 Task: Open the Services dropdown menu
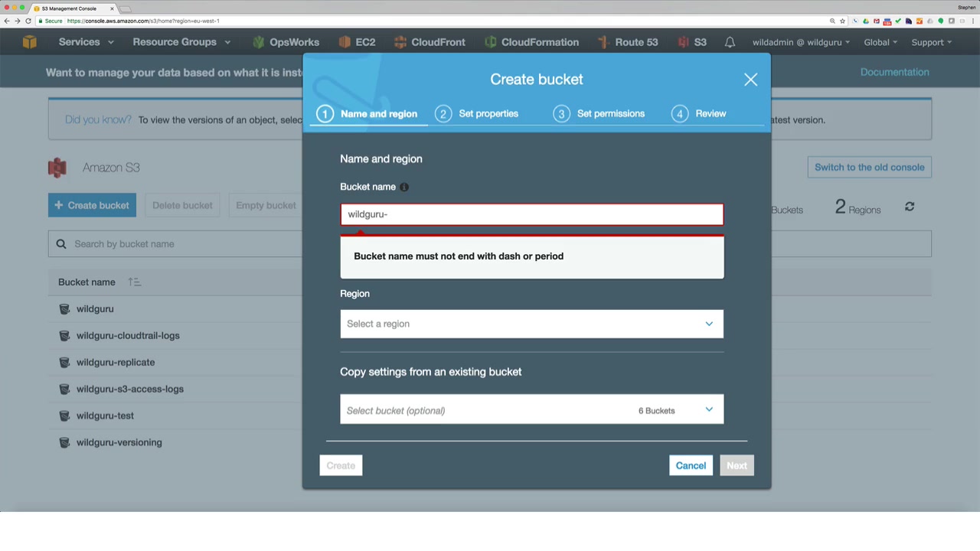[86, 42]
